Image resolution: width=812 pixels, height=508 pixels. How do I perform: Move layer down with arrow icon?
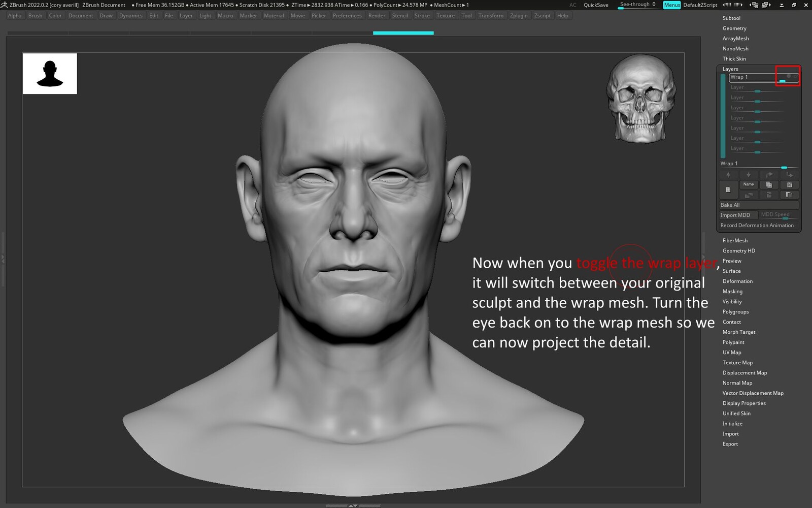749,175
